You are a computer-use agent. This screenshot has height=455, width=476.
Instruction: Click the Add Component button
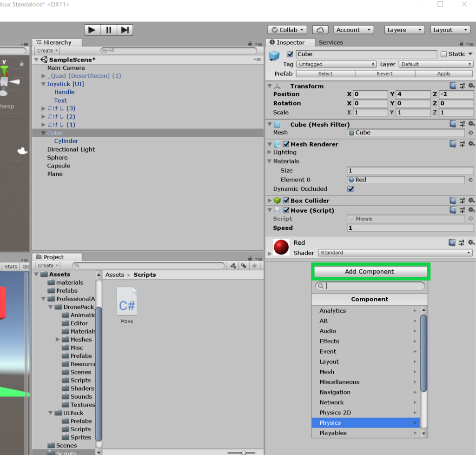pyautogui.click(x=370, y=272)
